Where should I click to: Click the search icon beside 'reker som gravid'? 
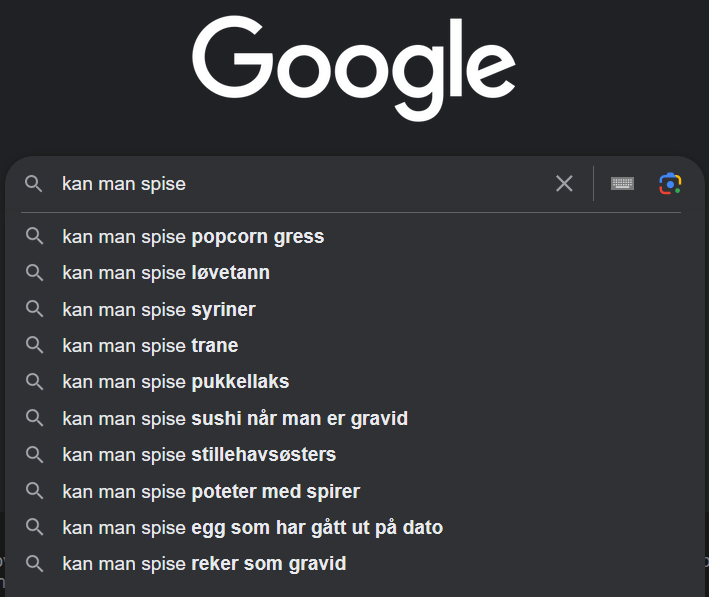[x=34, y=564]
